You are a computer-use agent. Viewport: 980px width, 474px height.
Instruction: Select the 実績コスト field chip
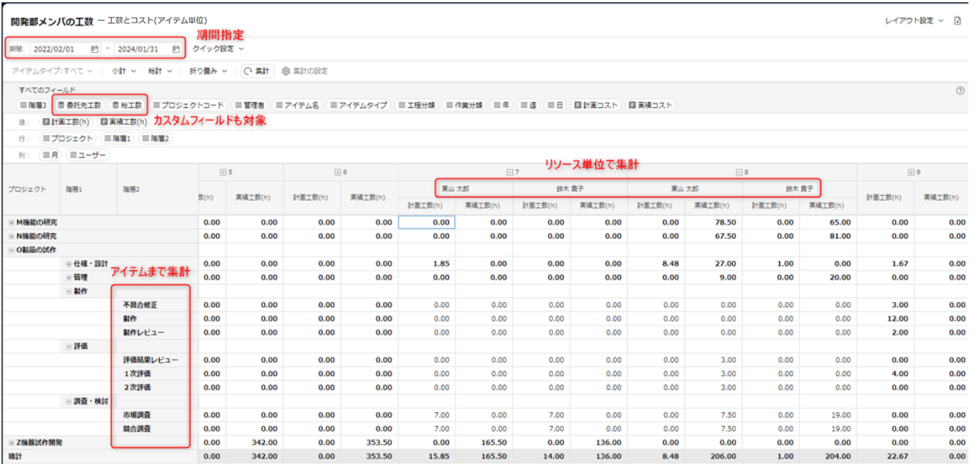(x=651, y=105)
